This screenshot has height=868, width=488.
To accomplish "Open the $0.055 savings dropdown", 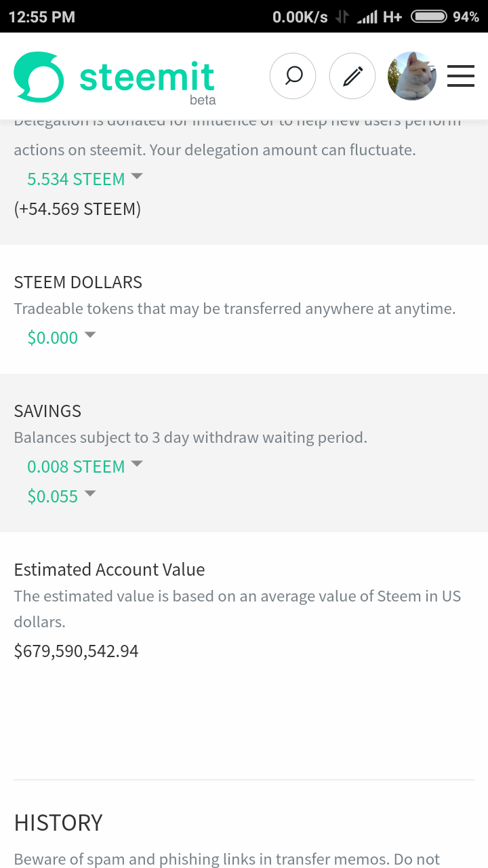I will click(x=61, y=496).
